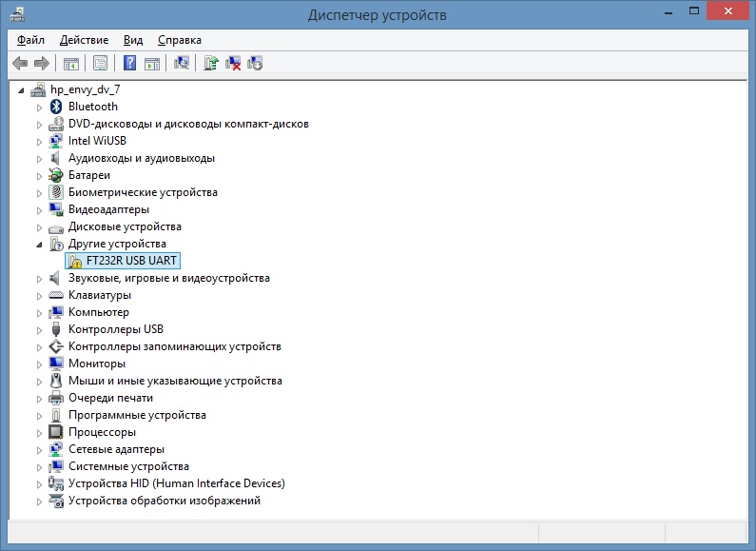The height and width of the screenshot is (551, 756).
Task: Collapse the Другие устройства category
Action: (x=39, y=245)
